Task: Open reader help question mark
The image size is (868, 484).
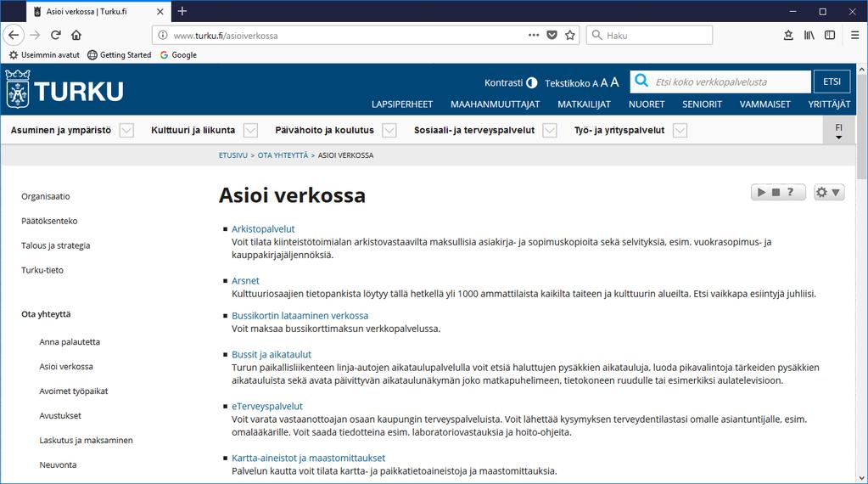Action: coord(791,192)
